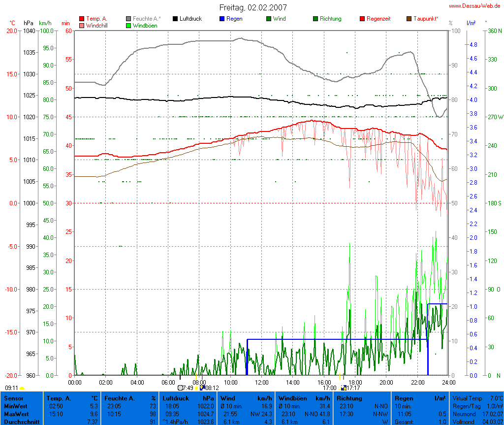Click the red Temp. A. legend swatch
The height and width of the screenshot is (425, 504).
click(x=82, y=19)
